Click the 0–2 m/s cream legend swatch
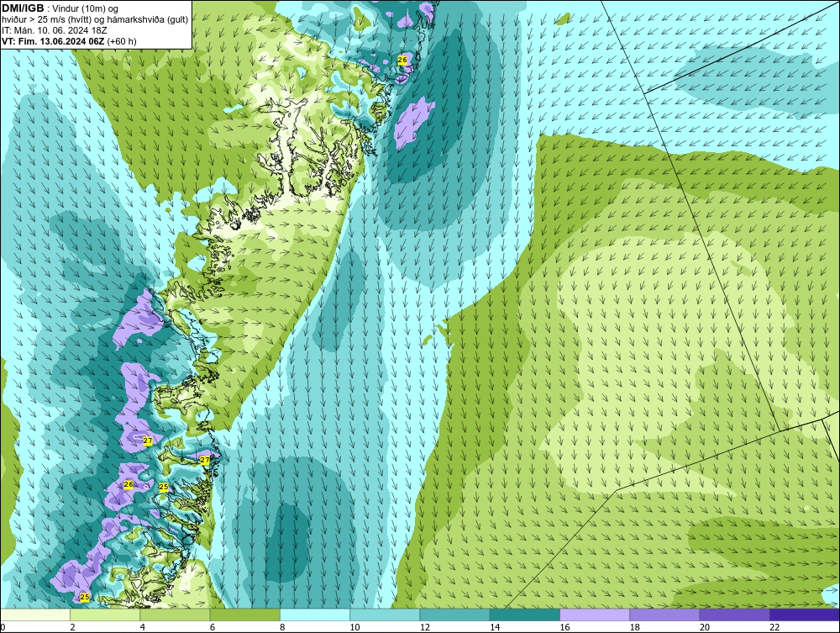 click(35, 615)
